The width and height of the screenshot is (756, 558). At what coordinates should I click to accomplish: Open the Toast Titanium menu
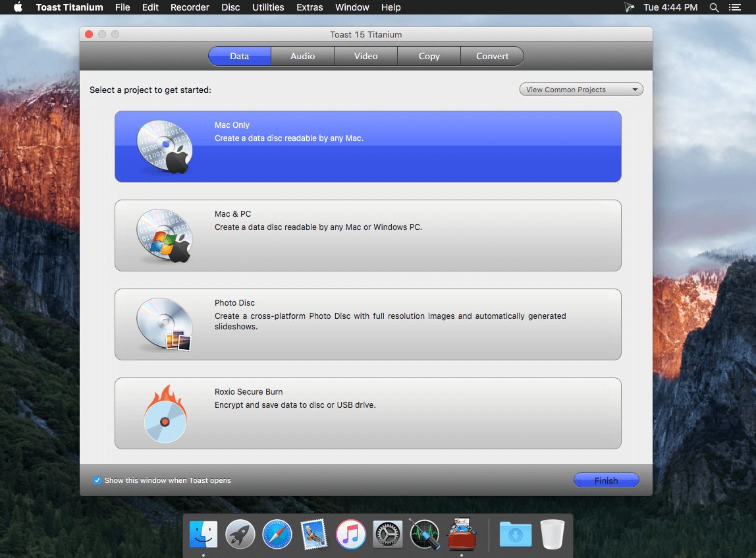pyautogui.click(x=69, y=7)
